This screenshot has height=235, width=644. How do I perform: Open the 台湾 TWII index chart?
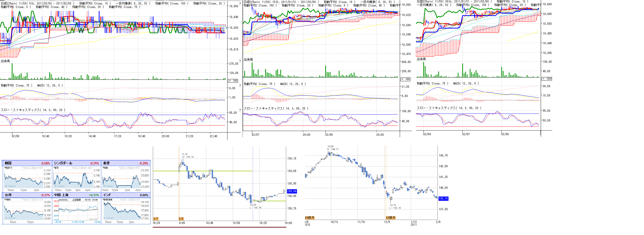(x=24, y=209)
